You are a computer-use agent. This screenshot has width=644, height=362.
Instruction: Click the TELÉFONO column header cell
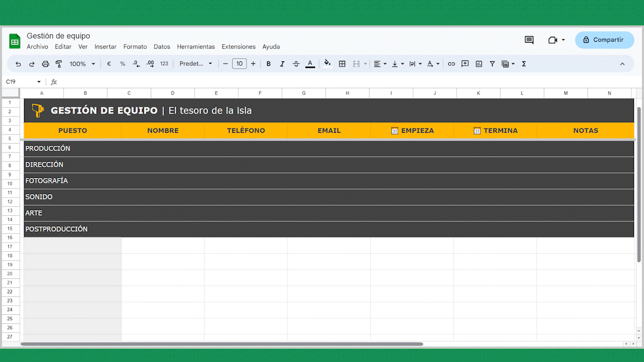[246, 130]
